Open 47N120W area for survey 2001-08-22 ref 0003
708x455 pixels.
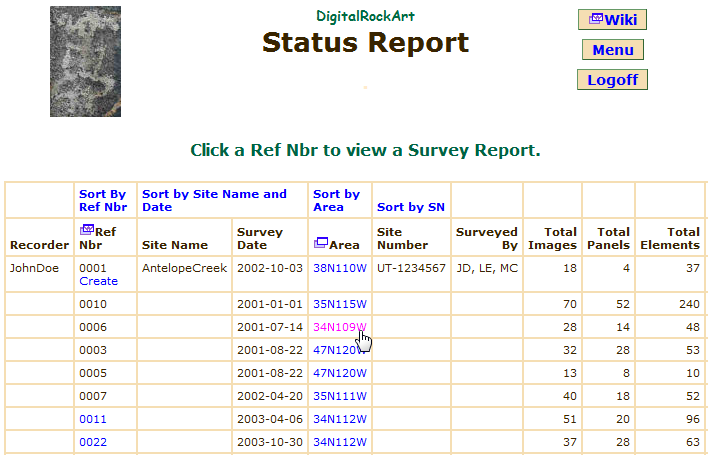[x=339, y=350]
